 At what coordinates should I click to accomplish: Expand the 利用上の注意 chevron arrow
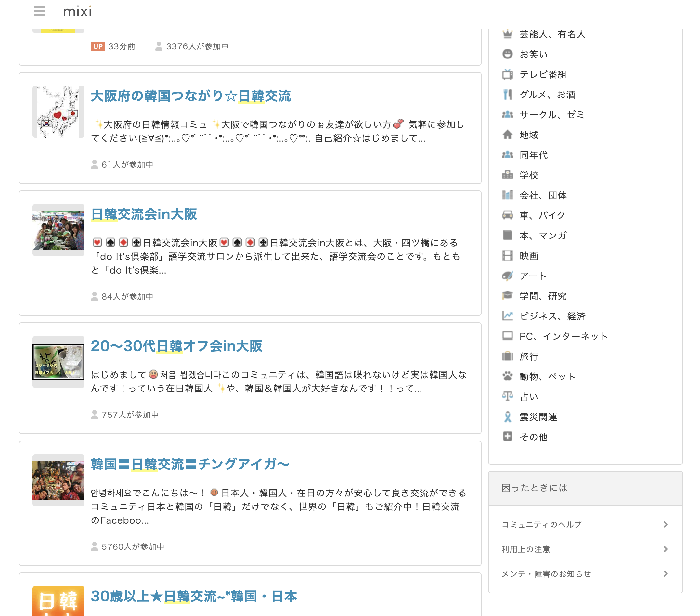(665, 549)
